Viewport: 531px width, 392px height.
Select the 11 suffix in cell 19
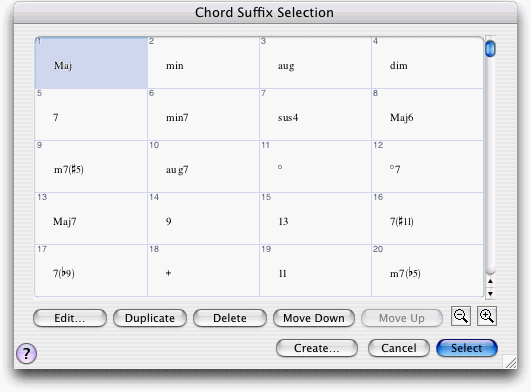pos(315,270)
